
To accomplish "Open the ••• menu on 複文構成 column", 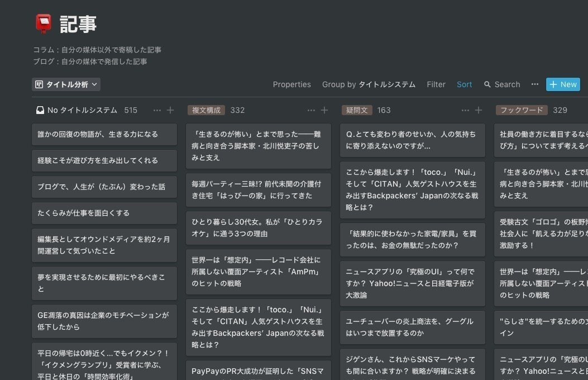I will 311,110.
